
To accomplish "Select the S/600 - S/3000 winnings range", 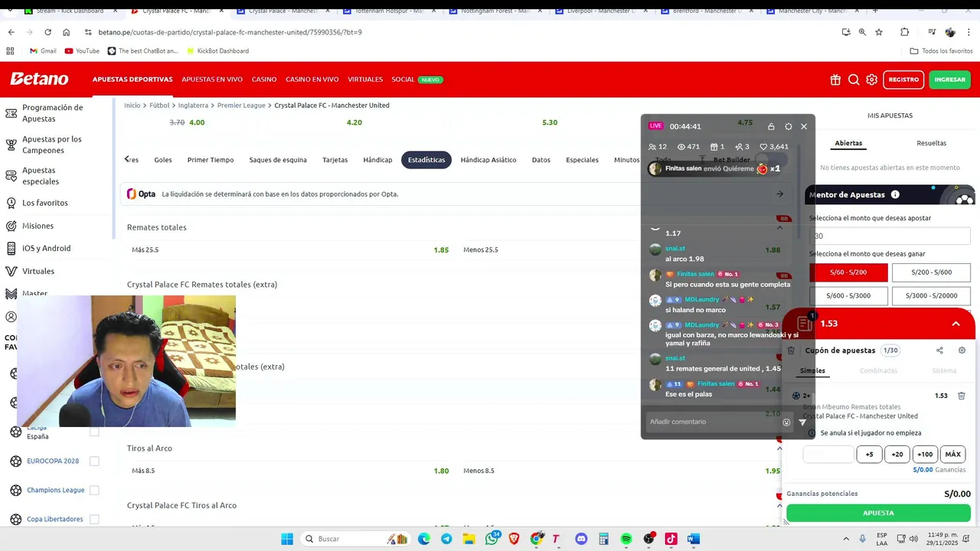I will click(848, 295).
